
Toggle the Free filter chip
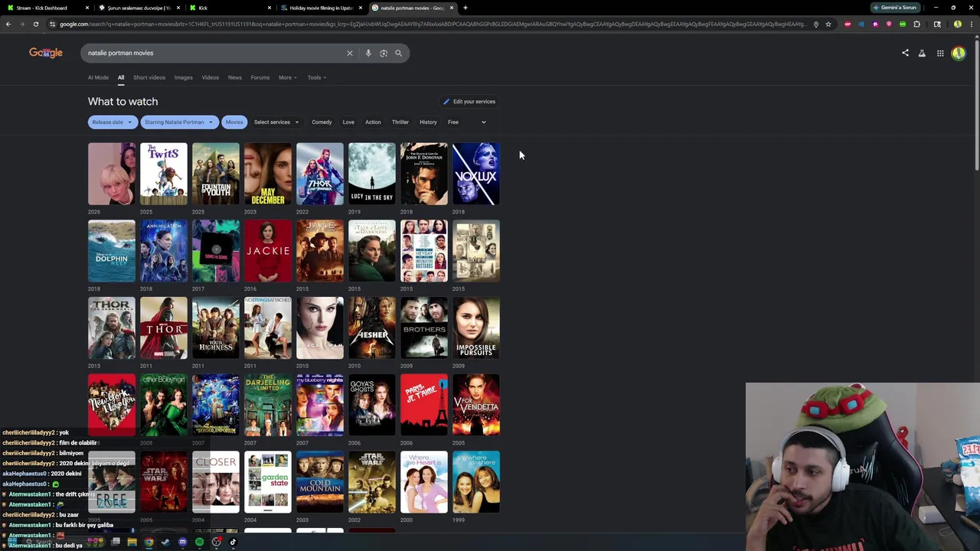coord(453,122)
